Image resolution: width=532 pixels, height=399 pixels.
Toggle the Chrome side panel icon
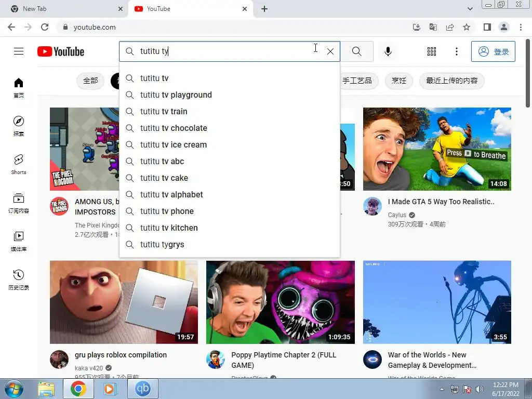click(x=487, y=27)
